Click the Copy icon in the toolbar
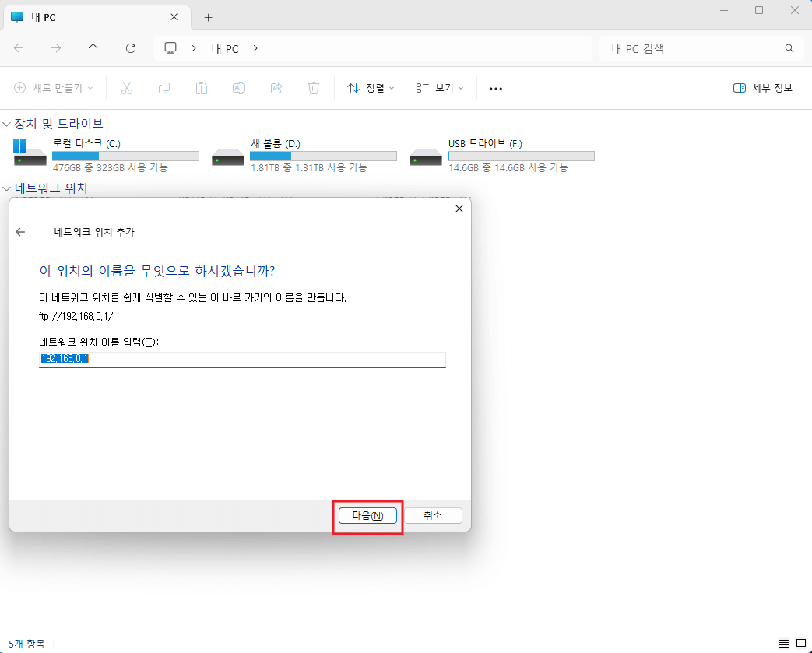The height and width of the screenshot is (653, 812). [164, 88]
